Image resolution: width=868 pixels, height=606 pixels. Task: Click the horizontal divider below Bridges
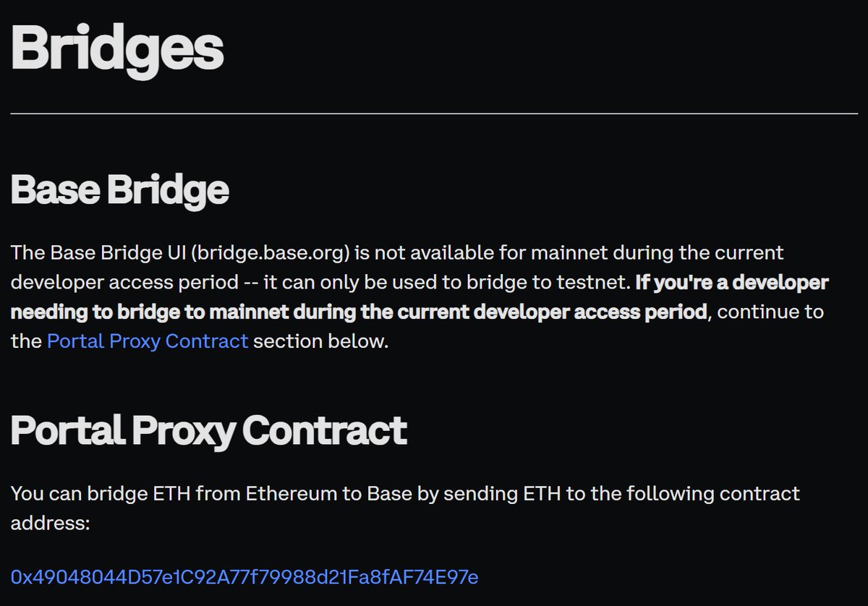434,114
